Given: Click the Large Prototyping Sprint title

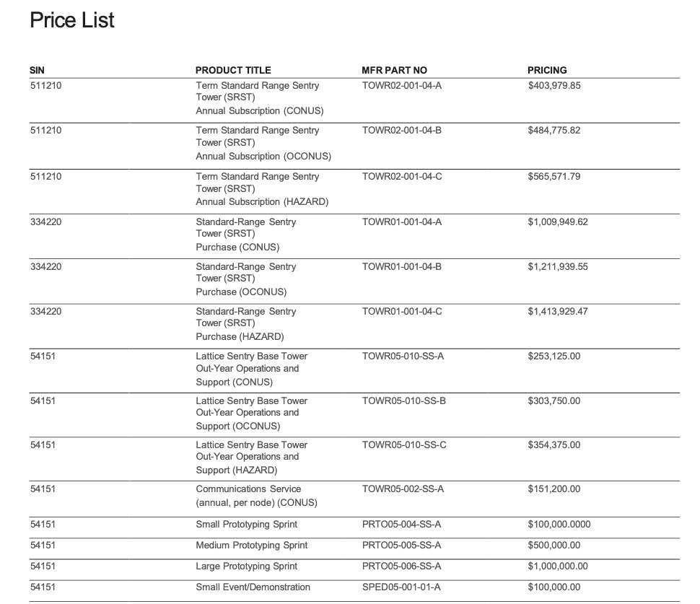Looking at the screenshot, I should coord(246,566).
